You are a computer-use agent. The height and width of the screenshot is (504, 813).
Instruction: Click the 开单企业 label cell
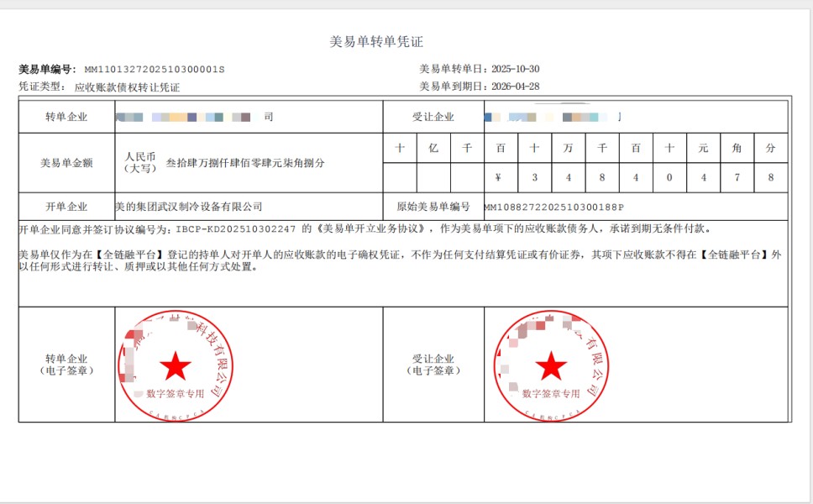click(66, 206)
